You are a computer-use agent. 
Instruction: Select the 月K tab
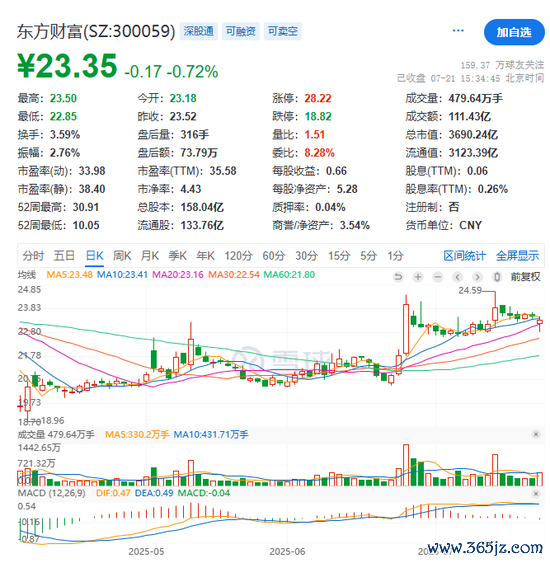[150, 256]
